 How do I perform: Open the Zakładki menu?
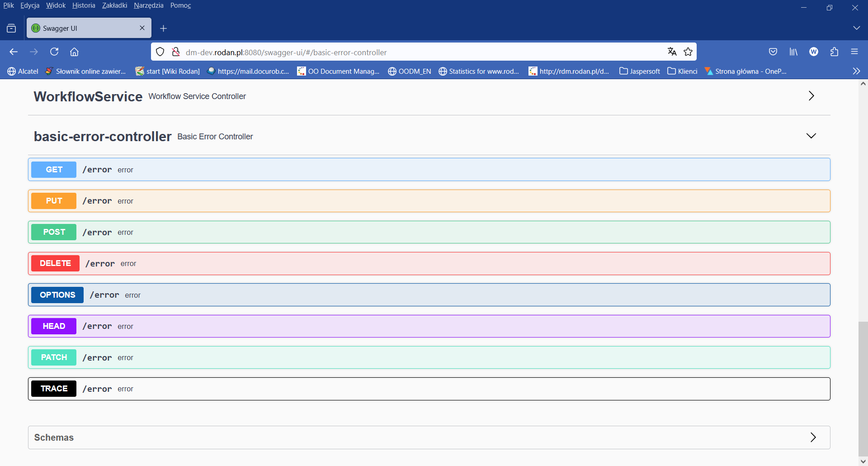[114, 5]
